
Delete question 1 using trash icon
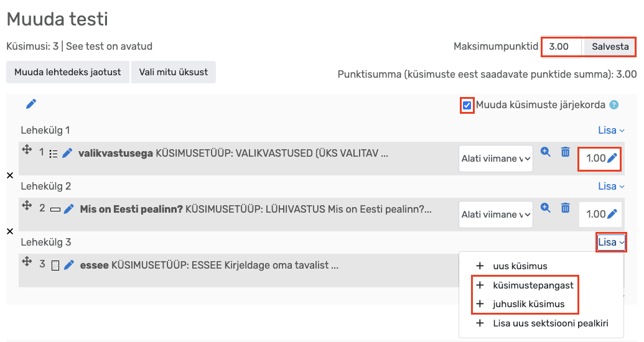pyautogui.click(x=565, y=152)
